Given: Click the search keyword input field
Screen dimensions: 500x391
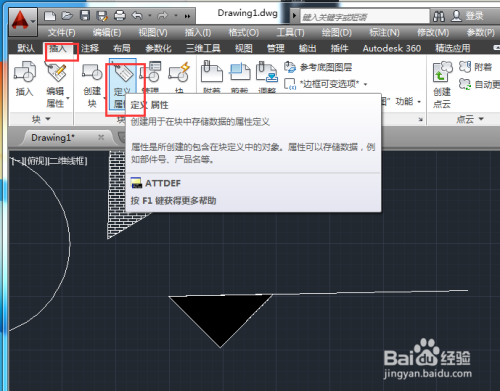Looking at the screenshot, I should point(365,16).
